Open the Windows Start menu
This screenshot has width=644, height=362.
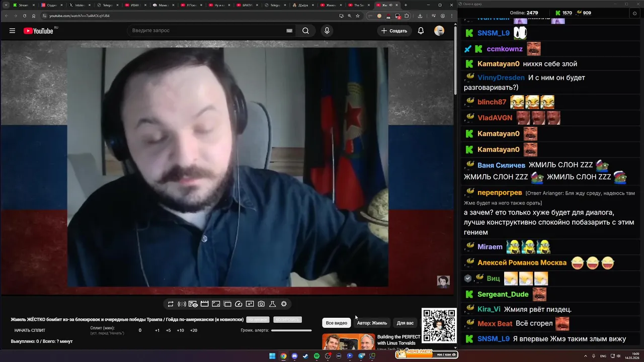[272, 356]
